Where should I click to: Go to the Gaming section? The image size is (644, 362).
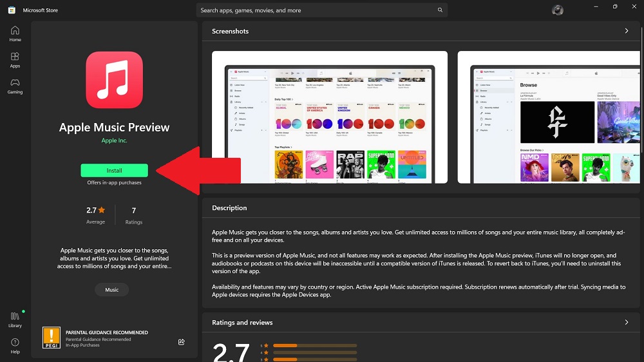tap(15, 86)
